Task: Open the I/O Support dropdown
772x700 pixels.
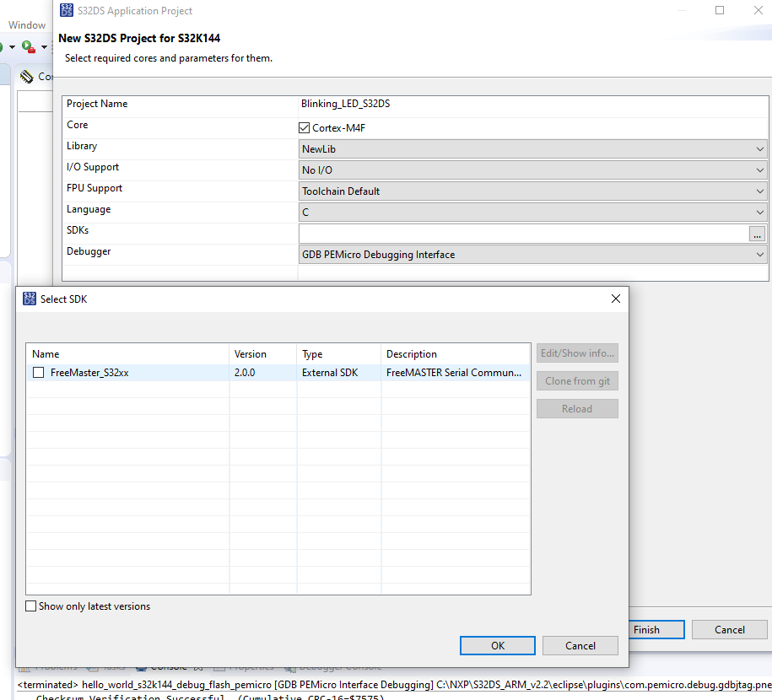Action: [x=532, y=170]
